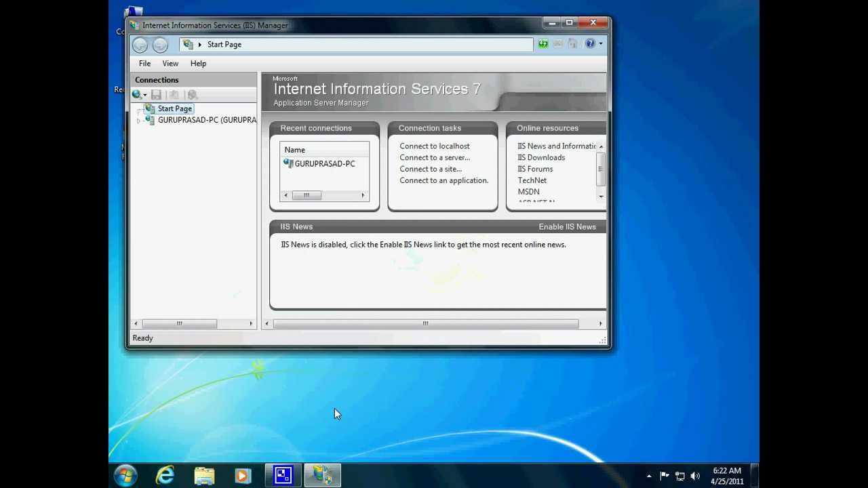Image resolution: width=868 pixels, height=488 pixels.
Task: Open Windows Media Player from taskbar
Action: [x=243, y=476]
